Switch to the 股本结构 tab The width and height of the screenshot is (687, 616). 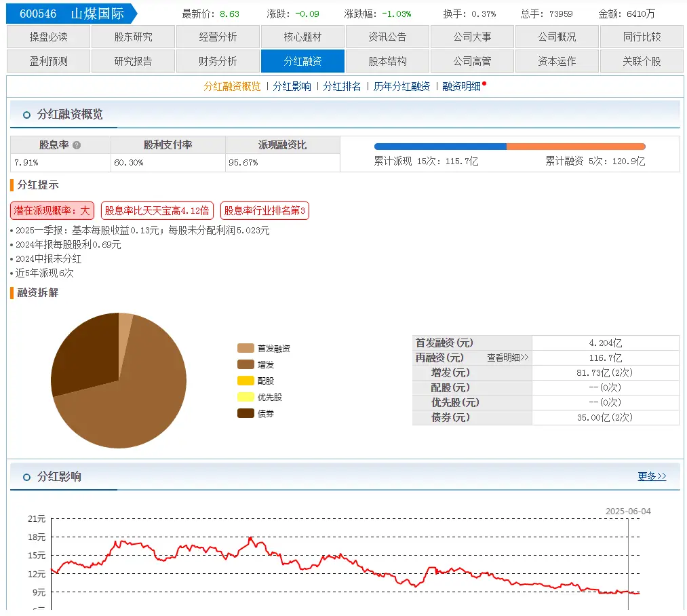[x=387, y=61]
